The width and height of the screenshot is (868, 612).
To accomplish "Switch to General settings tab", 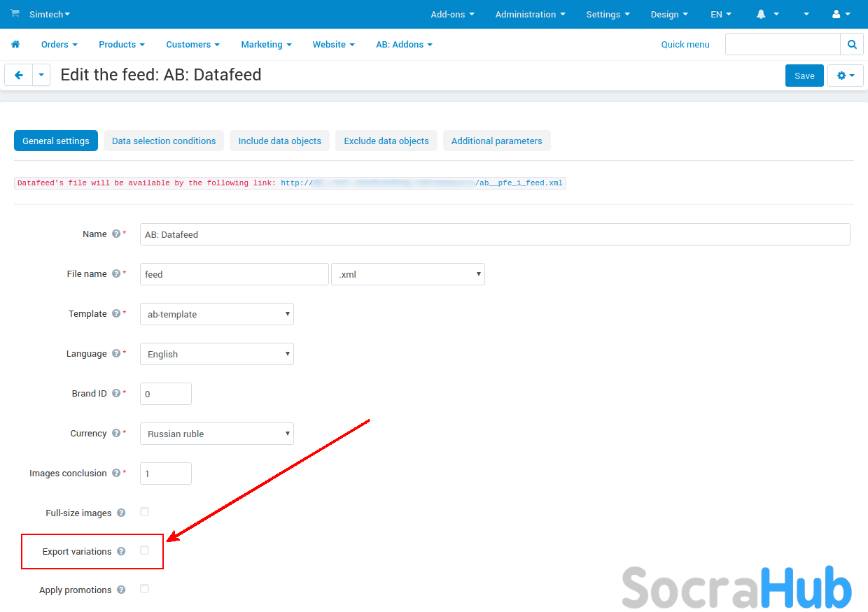I will click(x=56, y=141).
